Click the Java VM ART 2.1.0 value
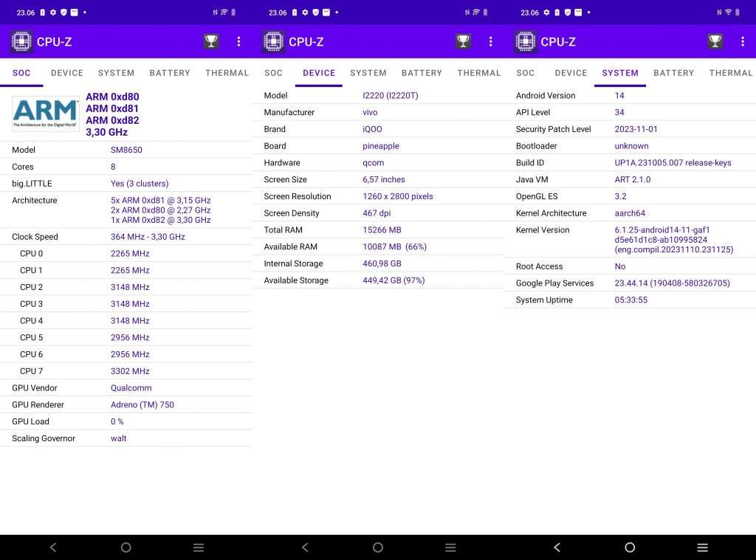The image size is (756, 560). pyautogui.click(x=632, y=179)
